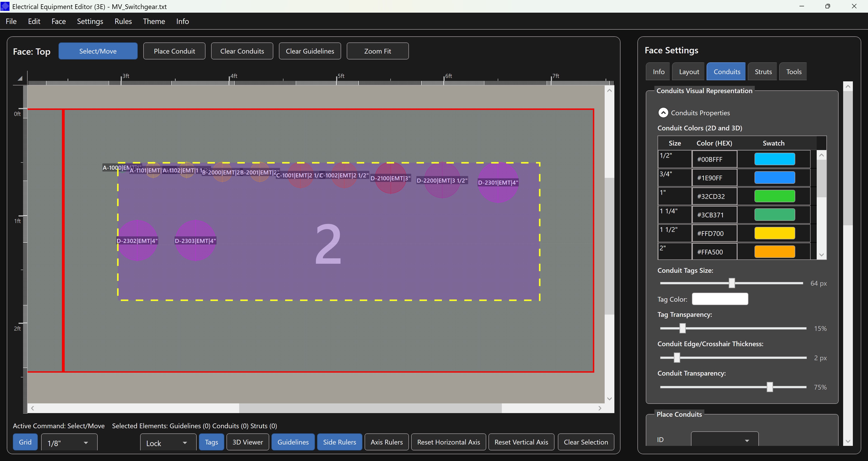Image resolution: width=868 pixels, height=461 pixels.
Task: Click canvas vertical scrollbar up arrow
Action: point(609,91)
